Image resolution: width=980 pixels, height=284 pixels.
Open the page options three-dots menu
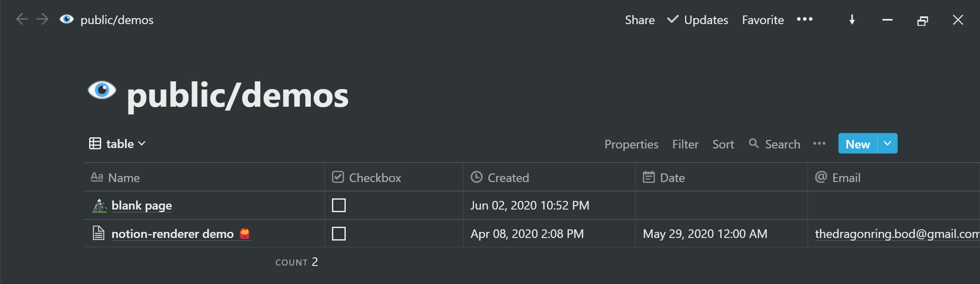pos(804,19)
